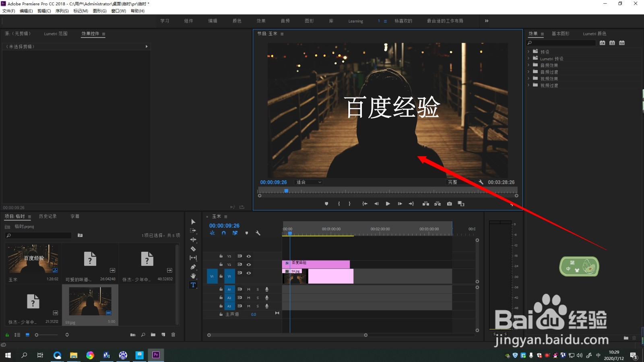The width and height of the screenshot is (644, 362).
Task: Select the Track Select Forward tool
Action: click(193, 230)
